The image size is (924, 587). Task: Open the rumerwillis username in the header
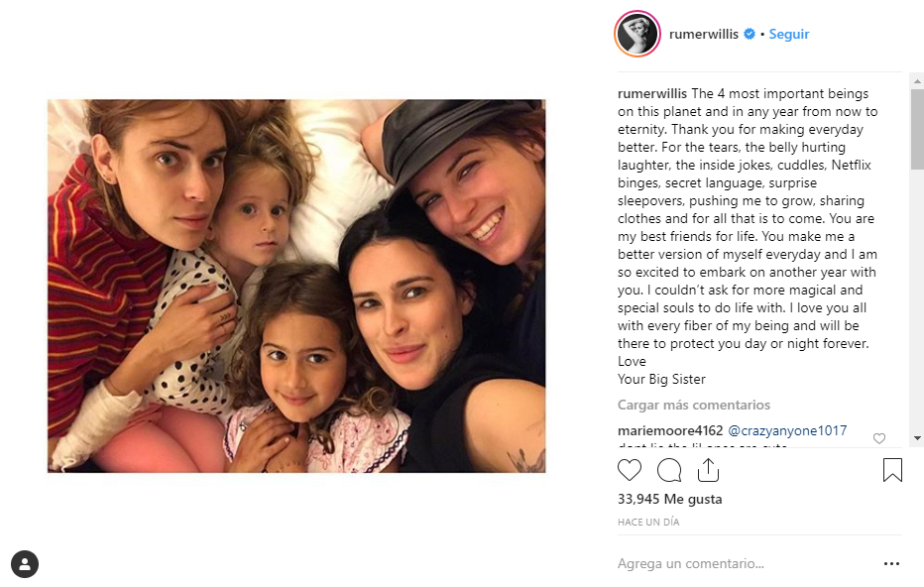pyautogui.click(x=704, y=34)
